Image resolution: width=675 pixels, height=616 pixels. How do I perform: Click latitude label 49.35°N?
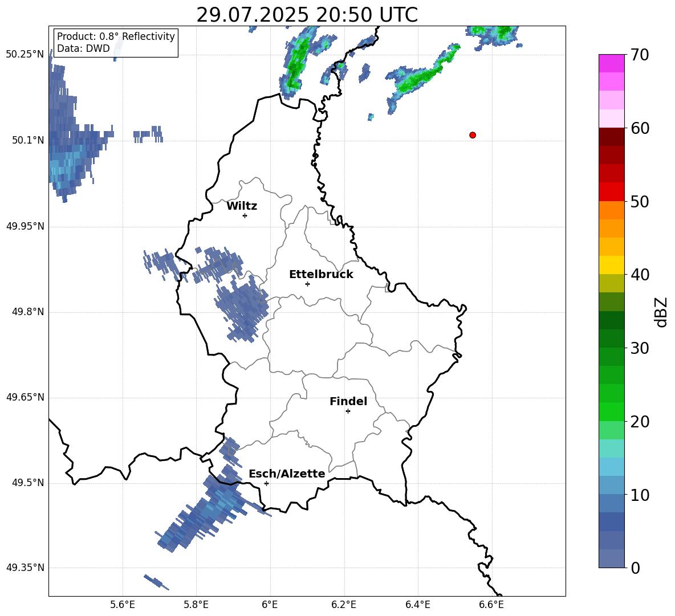[x=25, y=568]
